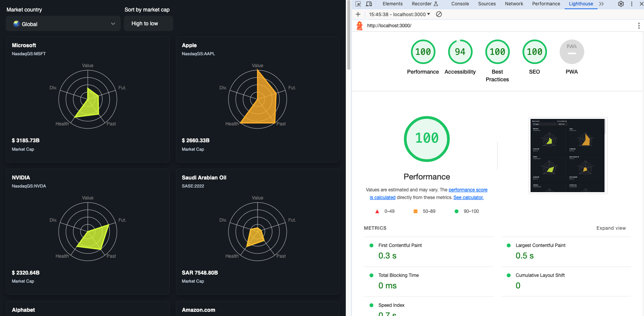Open DevTools settings gear

point(621,4)
